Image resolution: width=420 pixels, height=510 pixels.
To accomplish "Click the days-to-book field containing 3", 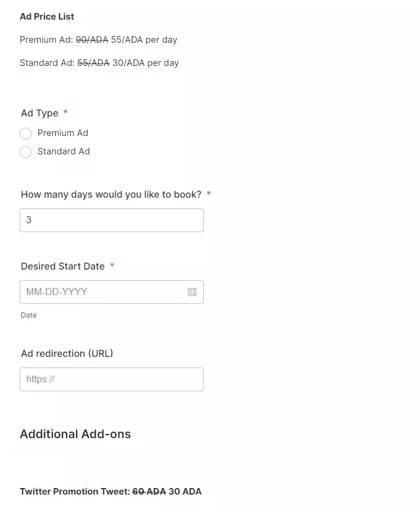I will click(x=112, y=220).
